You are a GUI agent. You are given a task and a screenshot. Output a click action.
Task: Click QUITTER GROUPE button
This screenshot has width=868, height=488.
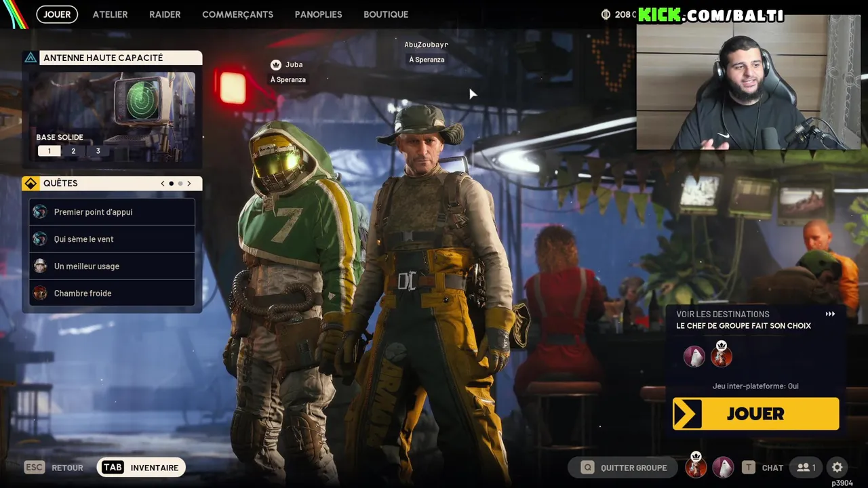pyautogui.click(x=624, y=468)
